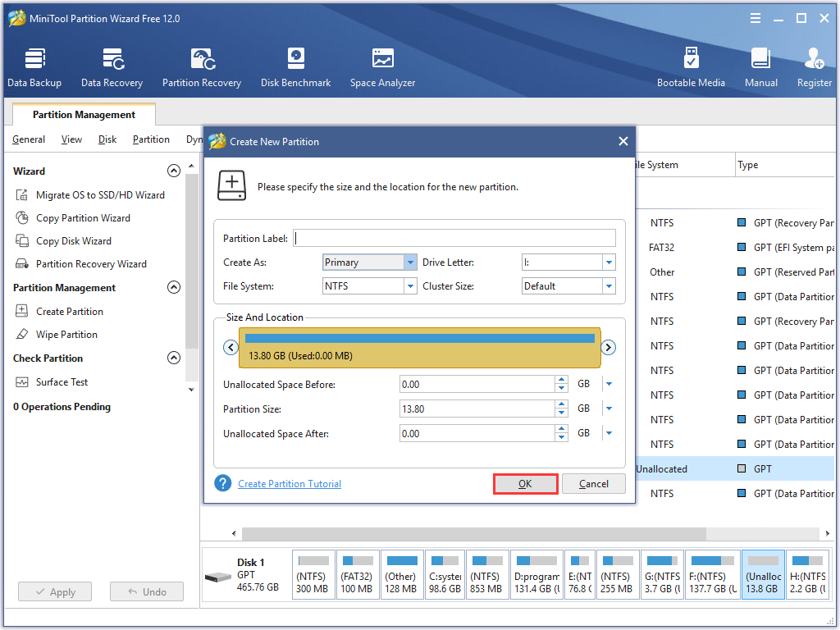
Task: Click Unallocated Space After value field
Action: [477, 433]
